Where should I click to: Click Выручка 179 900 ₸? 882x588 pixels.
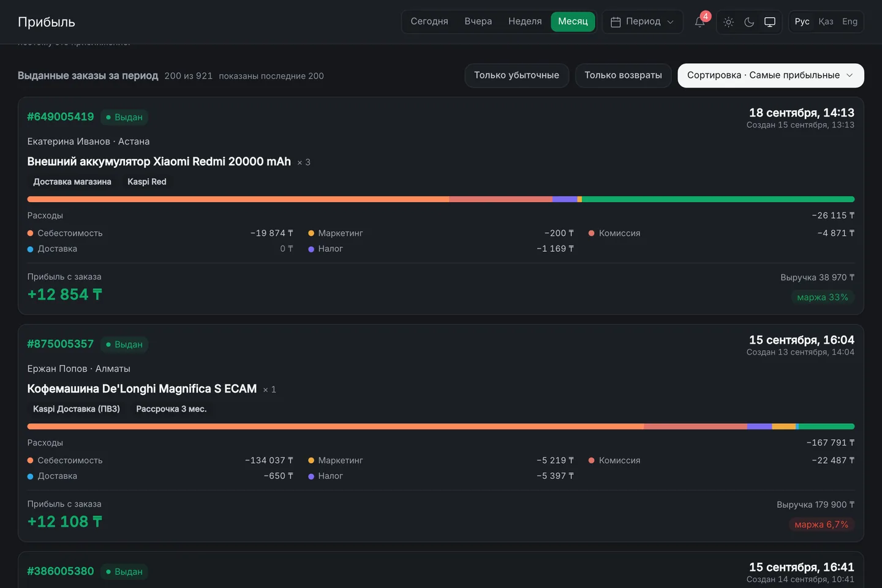tap(816, 505)
